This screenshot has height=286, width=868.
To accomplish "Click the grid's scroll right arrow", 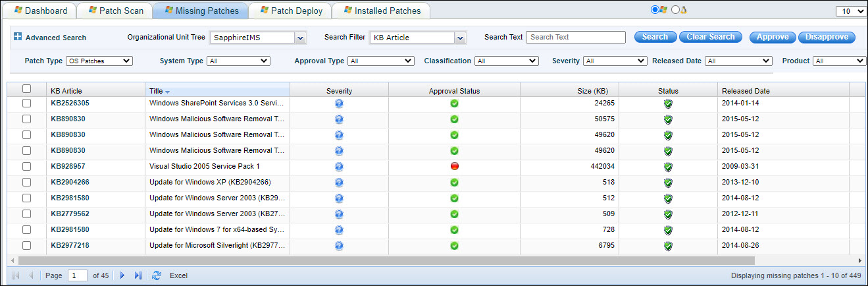I will (x=859, y=260).
